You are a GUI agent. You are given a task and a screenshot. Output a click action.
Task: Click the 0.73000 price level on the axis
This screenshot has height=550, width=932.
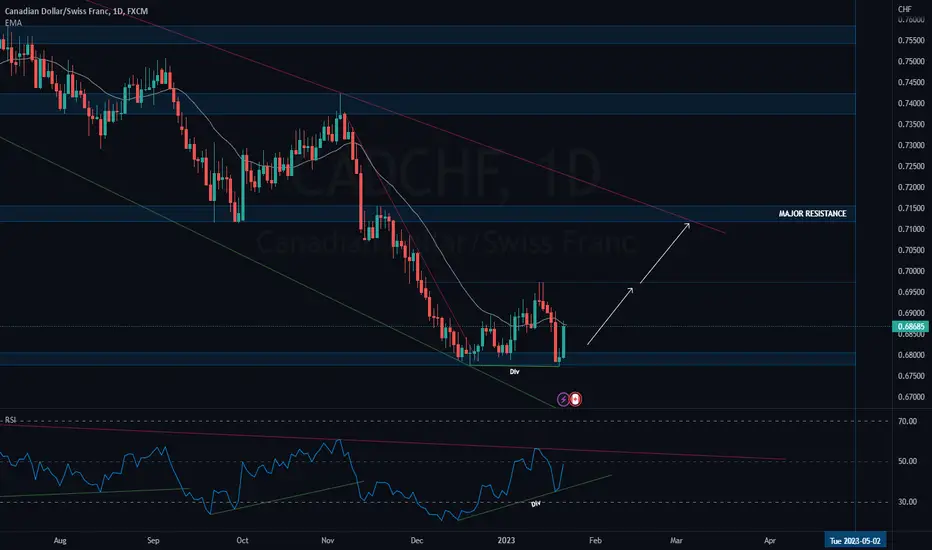911,145
